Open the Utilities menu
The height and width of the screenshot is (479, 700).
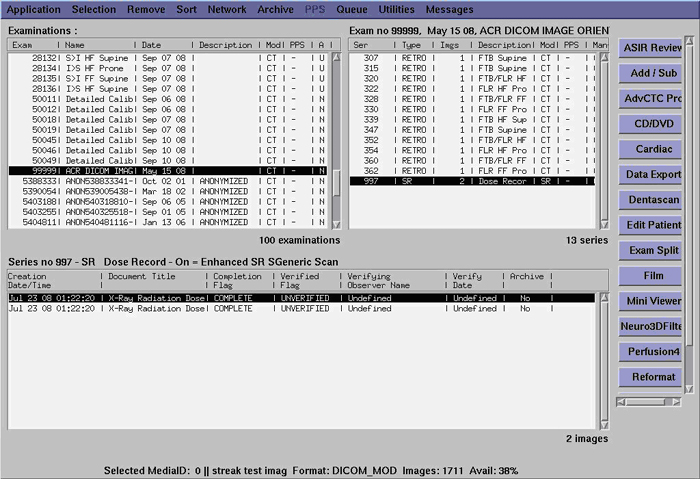point(397,9)
